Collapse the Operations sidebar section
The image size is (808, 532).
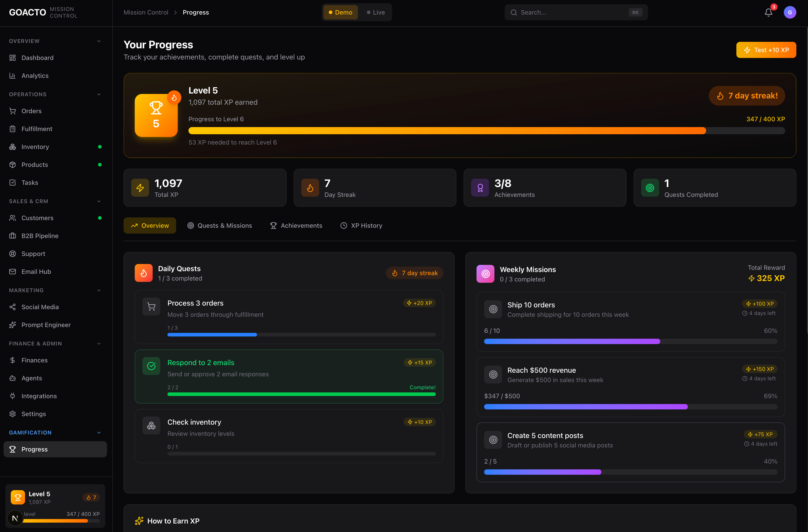[x=99, y=94]
